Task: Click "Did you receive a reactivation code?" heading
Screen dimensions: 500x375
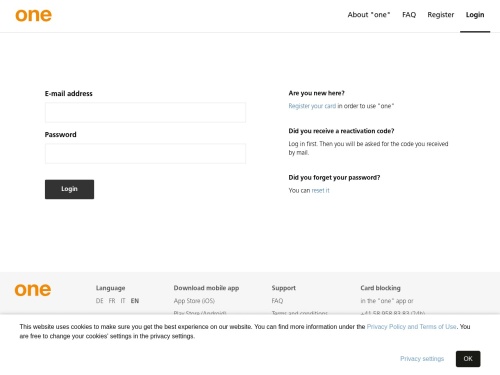Action: pos(341,131)
